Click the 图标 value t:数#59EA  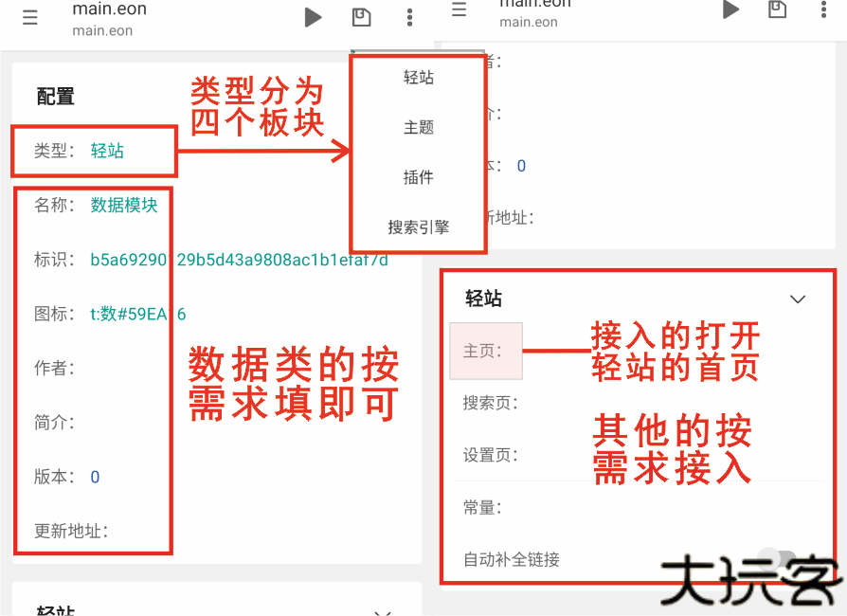click(x=137, y=314)
